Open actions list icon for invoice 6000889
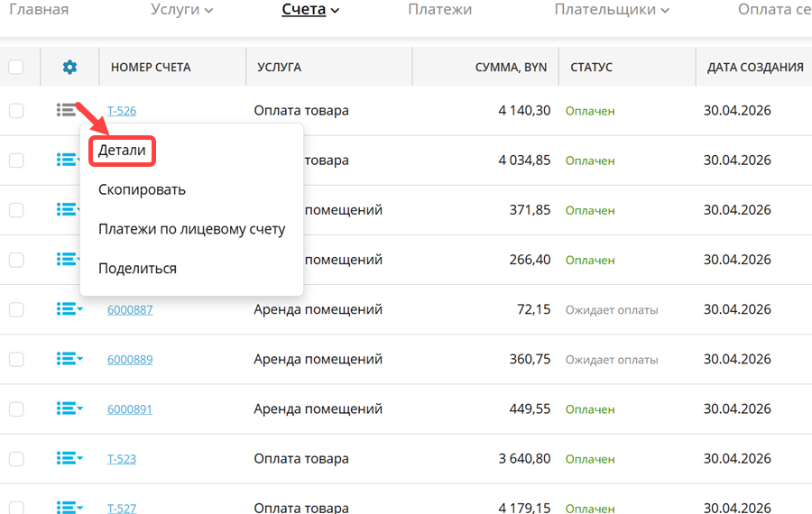Image resolution: width=812 pixels, height=514 pixels. pyautogui.click(x=69, y=359)
